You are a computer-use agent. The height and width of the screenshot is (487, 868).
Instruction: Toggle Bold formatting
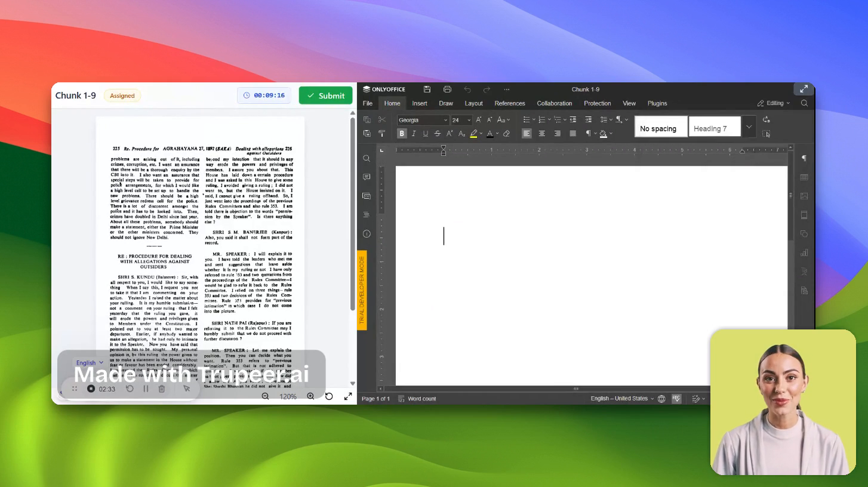402,134
